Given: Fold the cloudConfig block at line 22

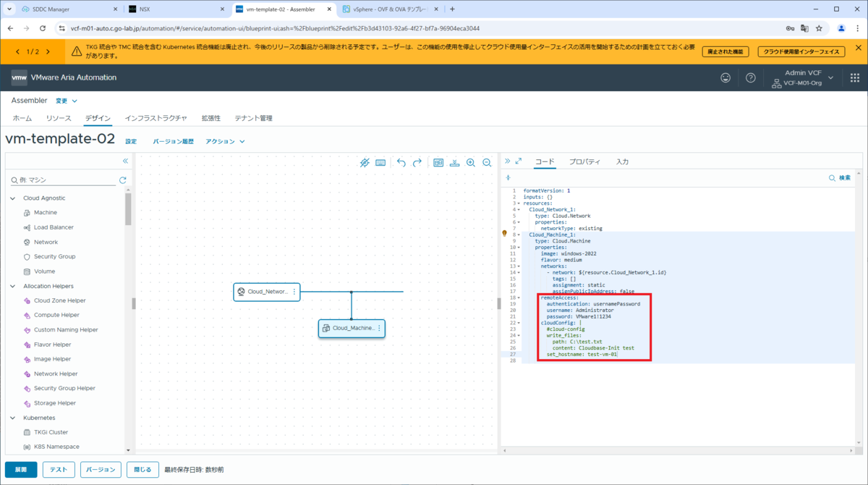Looking at the screenshot, I should coord(518,323).
